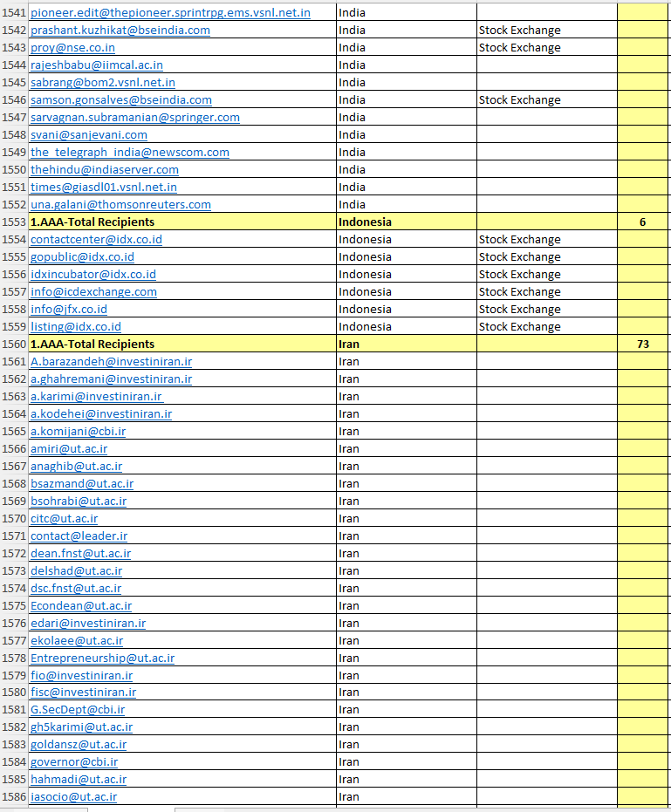Click the sarvagnan.subramanian@springer.com link

tap(135, 118)
